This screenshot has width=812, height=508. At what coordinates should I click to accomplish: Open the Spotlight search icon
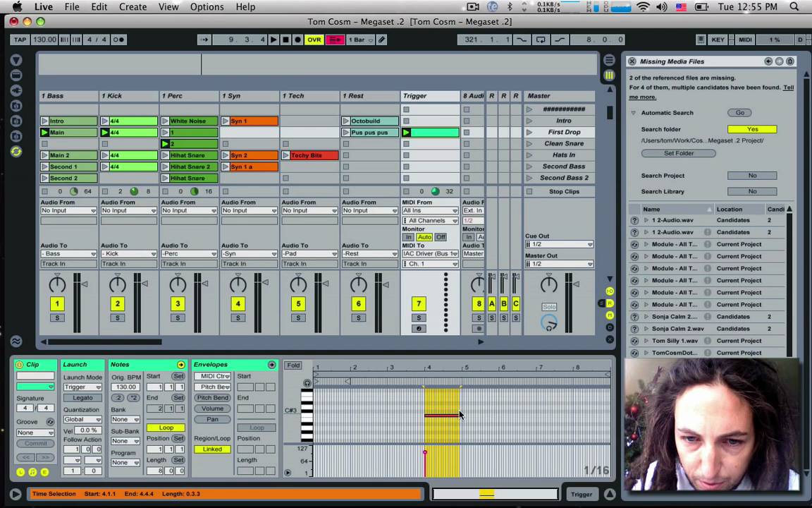794,7
